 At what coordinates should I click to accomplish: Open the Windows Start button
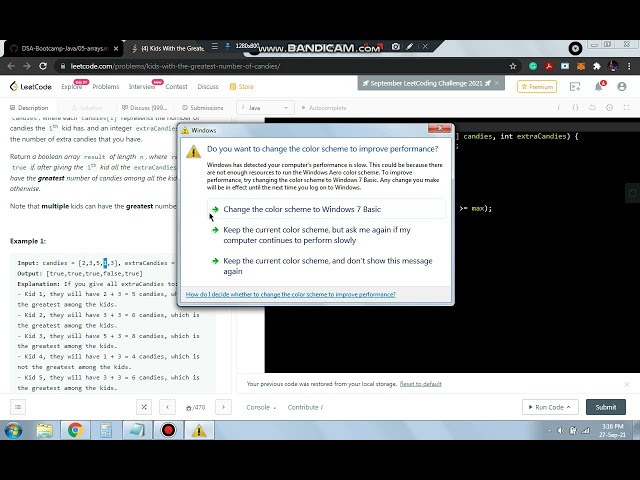click(x=13, y=430)
